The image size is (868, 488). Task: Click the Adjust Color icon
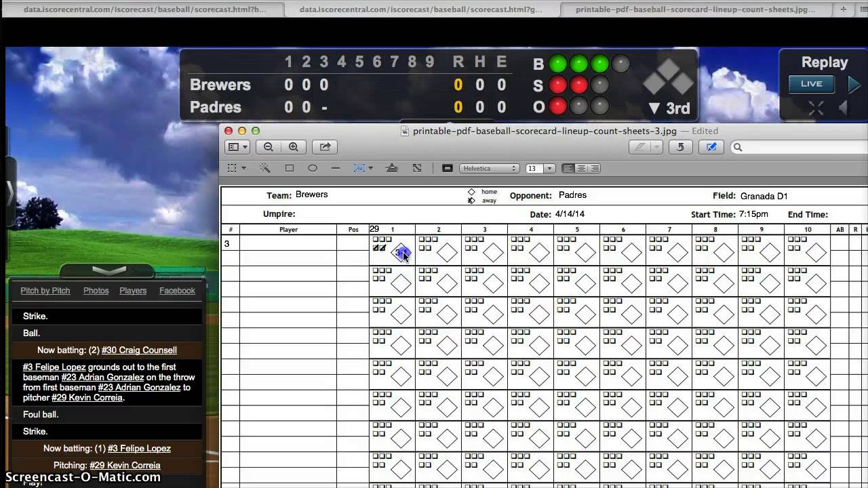pyautogui.click(x=392, y=168)
